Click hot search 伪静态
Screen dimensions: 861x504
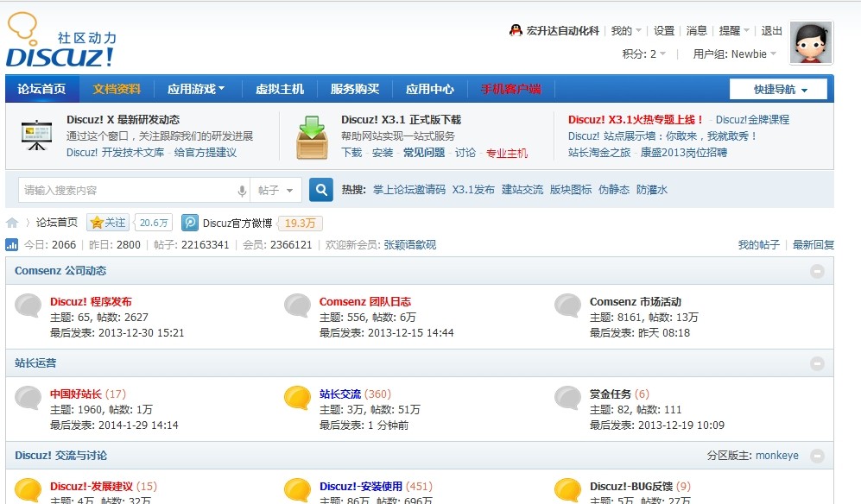614,189
